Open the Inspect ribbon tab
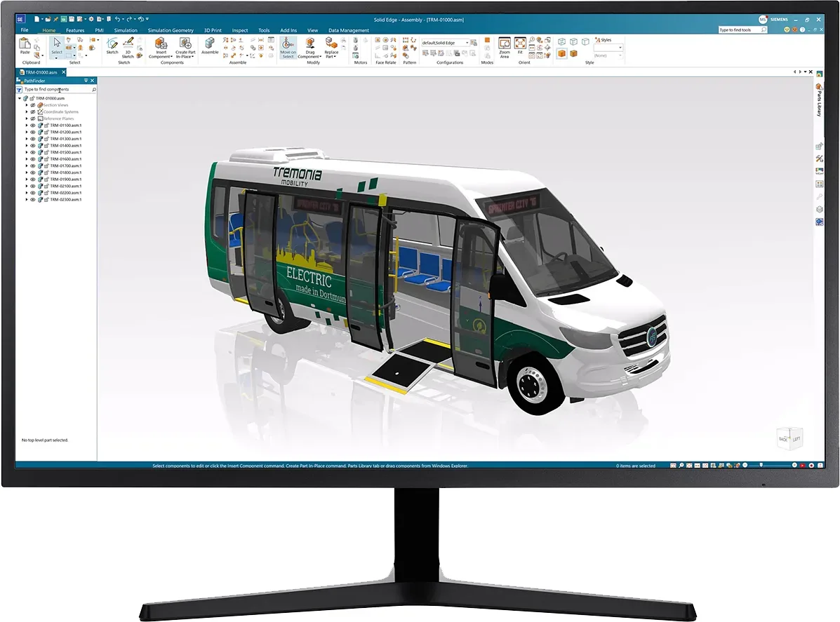840x622 pixels. (x=239, y=31)
